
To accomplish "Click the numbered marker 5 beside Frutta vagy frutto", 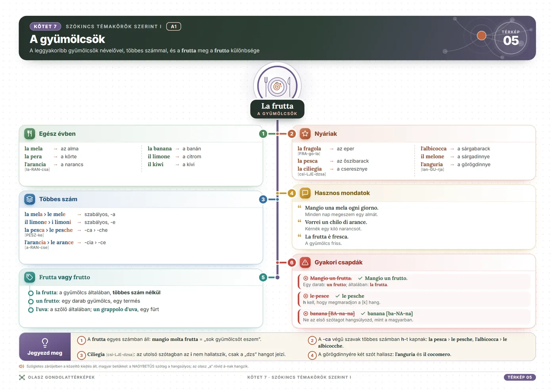I will tap(263, 277).
